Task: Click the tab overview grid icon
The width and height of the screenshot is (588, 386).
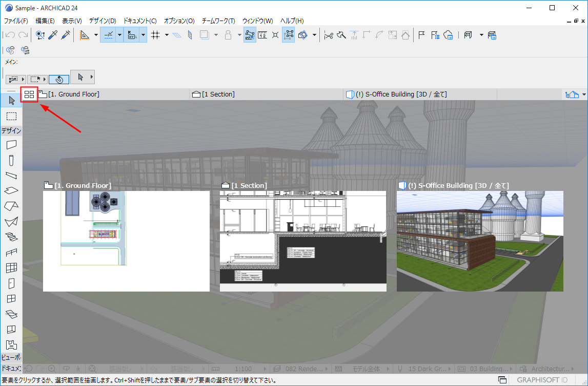Action: [29, 94]
